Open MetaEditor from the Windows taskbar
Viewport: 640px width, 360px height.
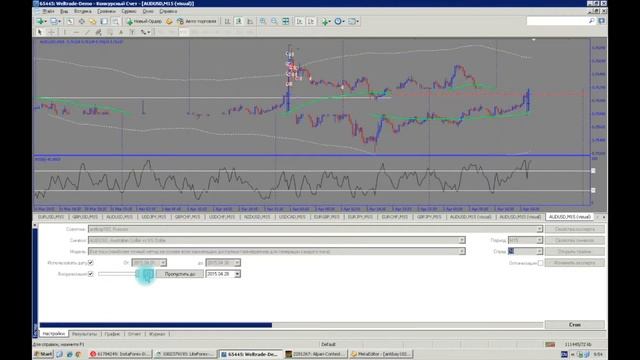point(381,354)
